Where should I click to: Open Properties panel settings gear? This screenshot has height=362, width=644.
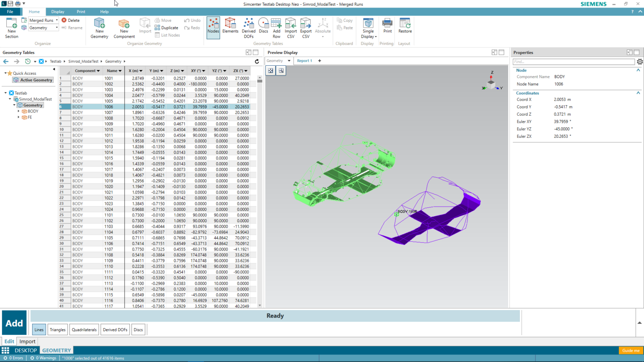pyautogui.click(x=641, y=61)
